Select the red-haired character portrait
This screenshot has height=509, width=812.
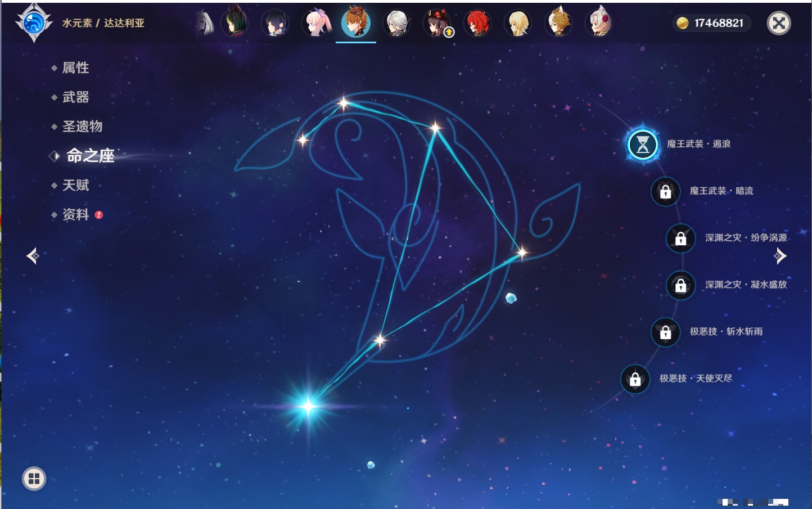478,23
